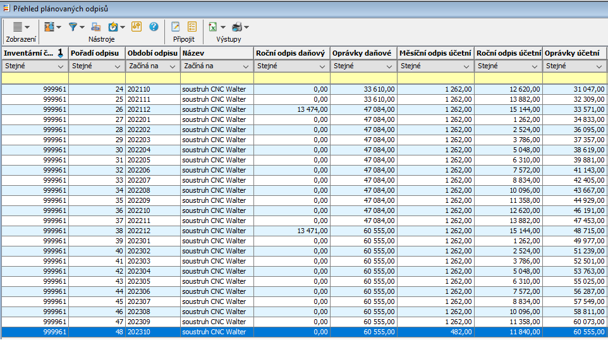
Task: Click the Měsíční odpis účetní column header
Action: point(435,53)
